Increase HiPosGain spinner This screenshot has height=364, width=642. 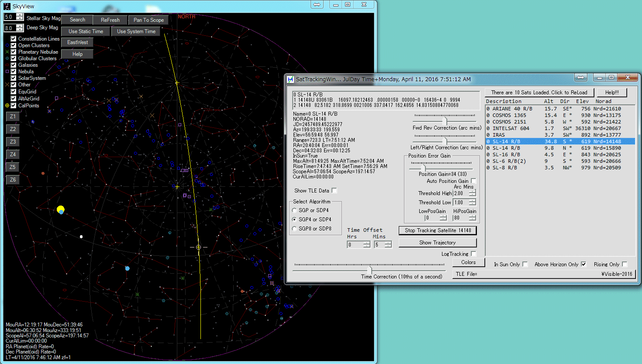(x=472, y=216)
